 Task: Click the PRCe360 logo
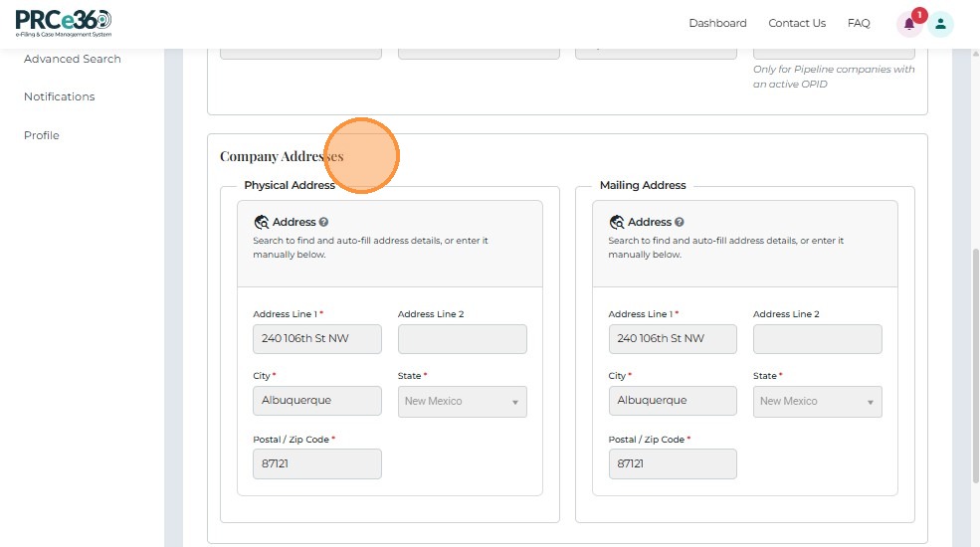(x=64, y=22)
